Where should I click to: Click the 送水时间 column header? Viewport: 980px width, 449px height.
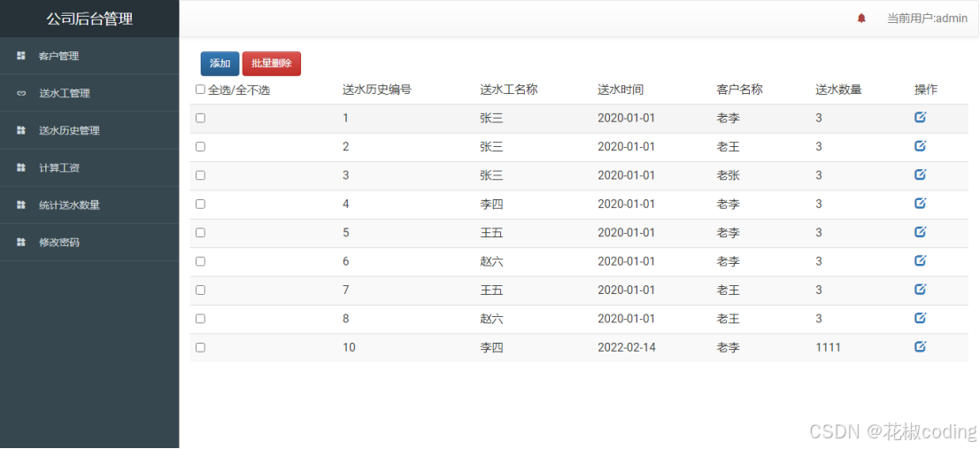pos(621,89)
